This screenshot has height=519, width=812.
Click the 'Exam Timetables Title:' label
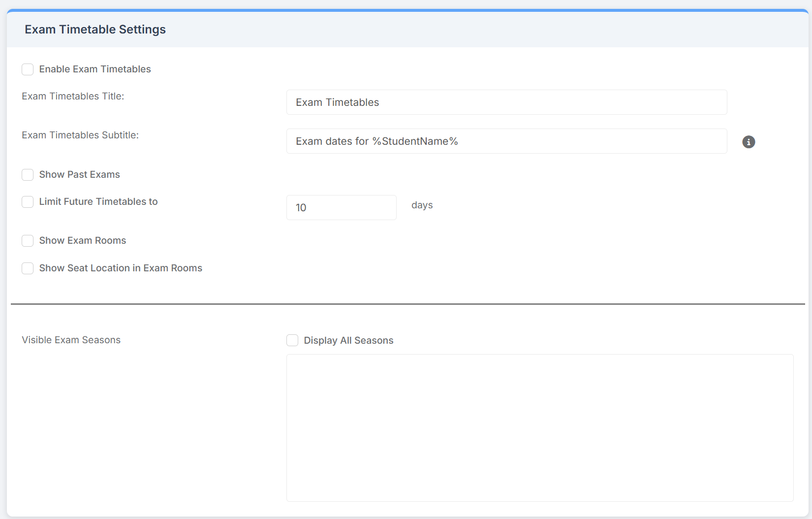(73, 97)
